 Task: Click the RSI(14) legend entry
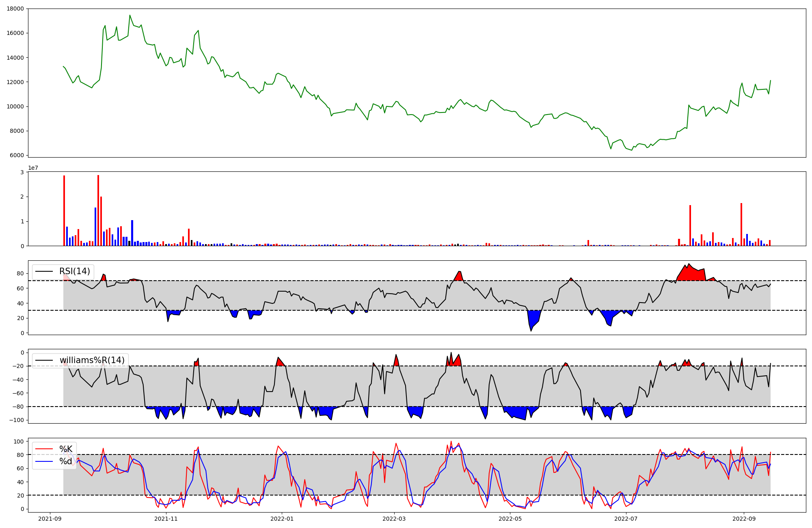click(75, 271)
